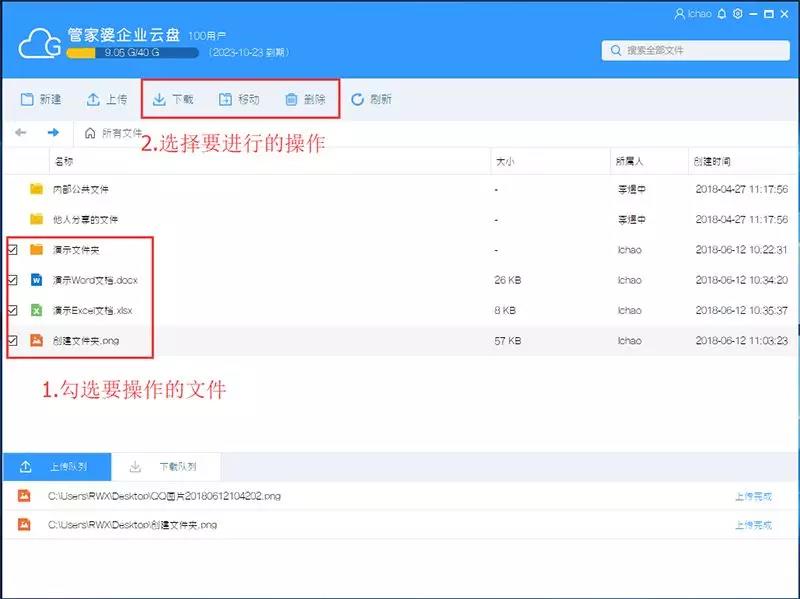The image size is (800, 599).
Task: Sort by the 名称 column header
Action: [x=64, y=161]
